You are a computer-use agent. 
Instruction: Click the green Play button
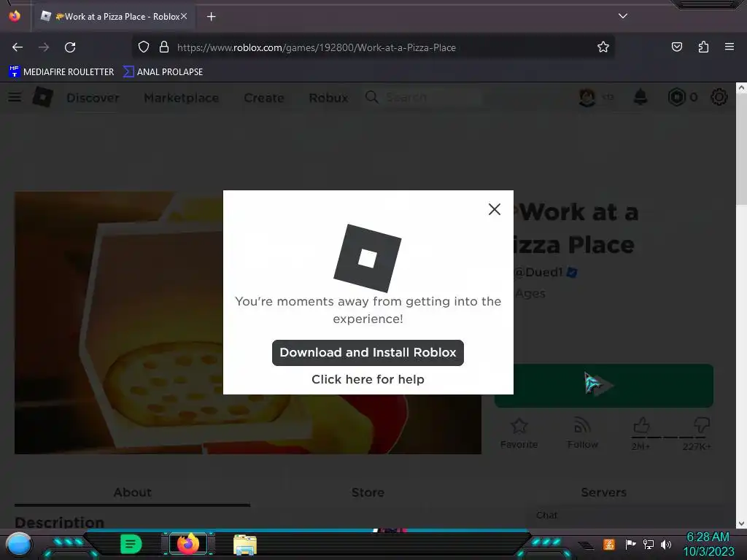click(604, 386)
